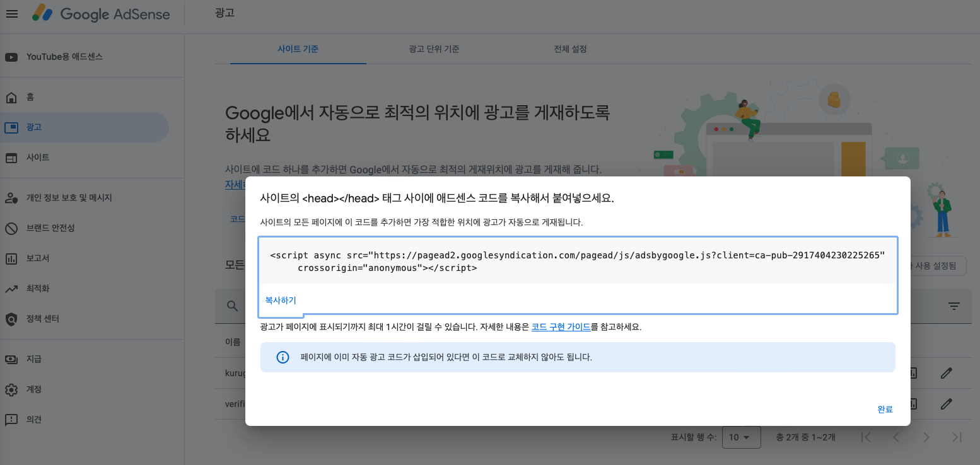Click the optimization trend arrow icon

[x=11, y=289]
